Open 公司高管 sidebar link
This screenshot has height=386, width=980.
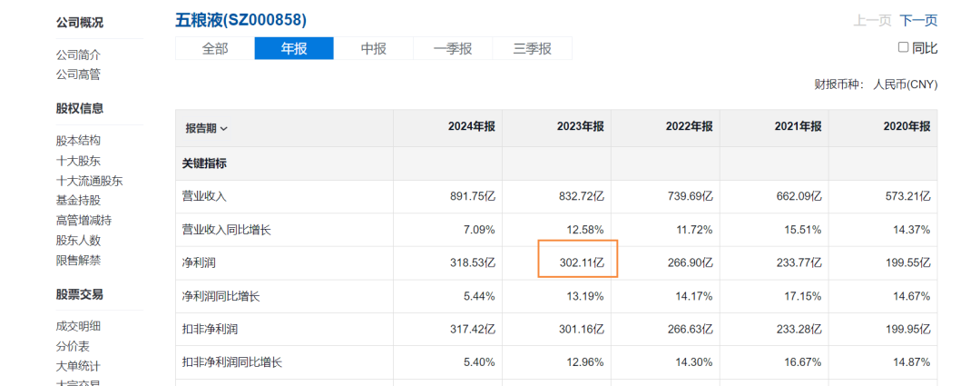(x=78, y=74)
